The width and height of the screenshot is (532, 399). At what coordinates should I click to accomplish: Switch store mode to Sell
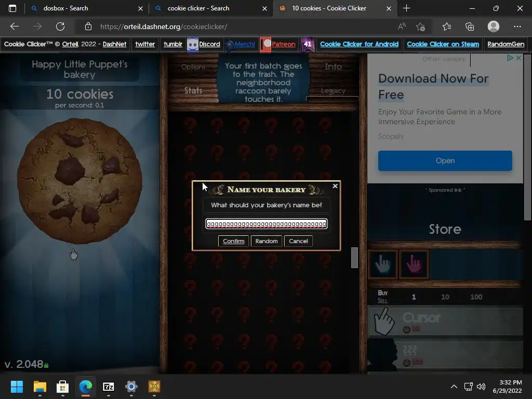tap(382, 301)
